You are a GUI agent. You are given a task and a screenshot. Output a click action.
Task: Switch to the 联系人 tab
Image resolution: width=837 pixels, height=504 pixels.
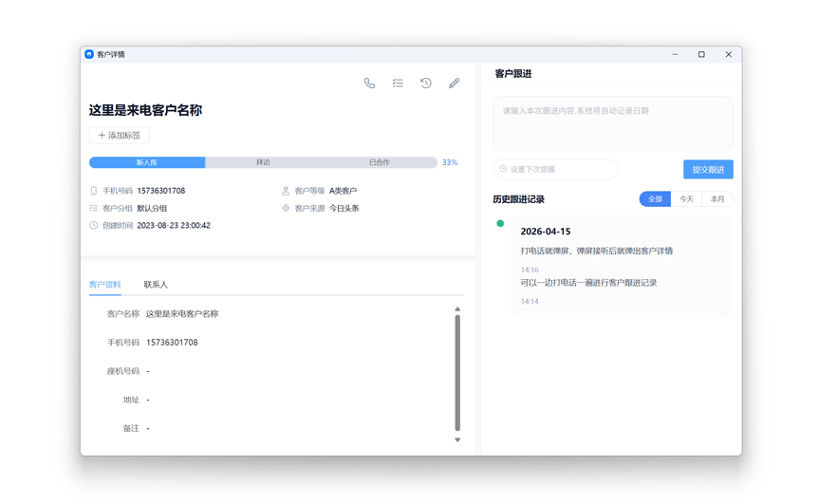click(156, 285)
